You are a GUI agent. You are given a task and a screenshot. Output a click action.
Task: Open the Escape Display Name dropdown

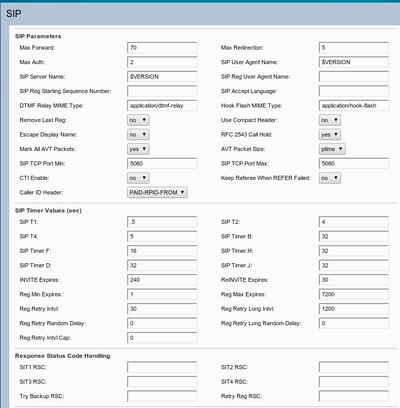pos(138,135)
